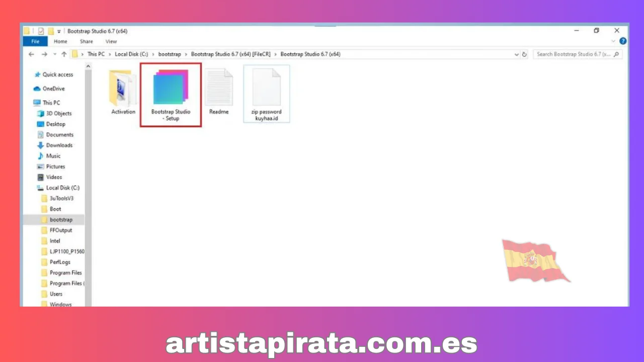
Task: Open the Intel folder in tree
Action: pos(51,241)
